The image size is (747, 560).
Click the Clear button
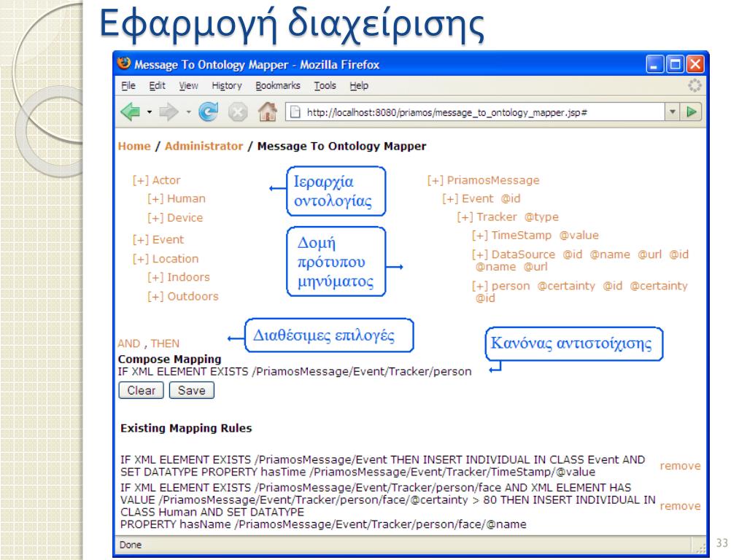pyautogui.click(x=141, y=391)
